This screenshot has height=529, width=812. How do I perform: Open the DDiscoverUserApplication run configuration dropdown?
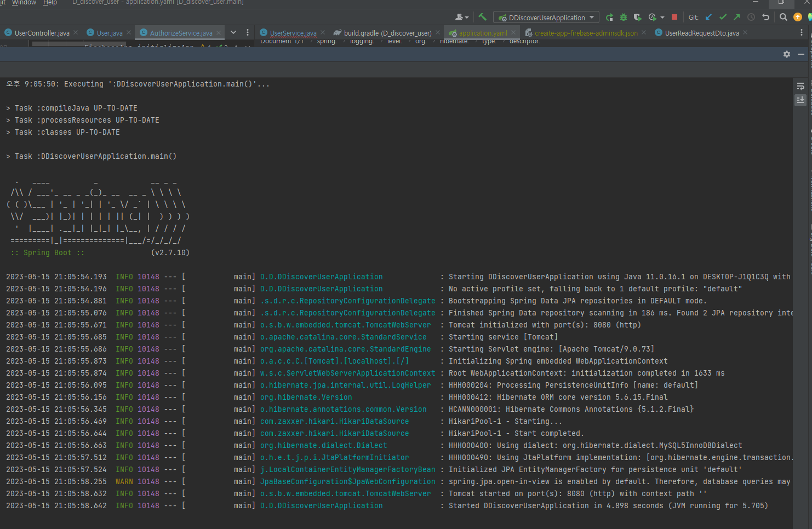546,18
